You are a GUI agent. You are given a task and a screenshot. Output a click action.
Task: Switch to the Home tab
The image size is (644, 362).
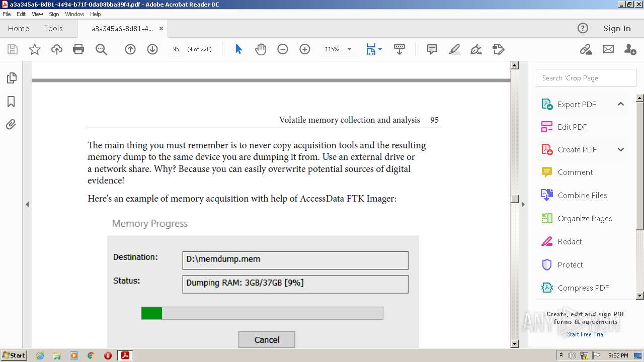coord(19,28)
